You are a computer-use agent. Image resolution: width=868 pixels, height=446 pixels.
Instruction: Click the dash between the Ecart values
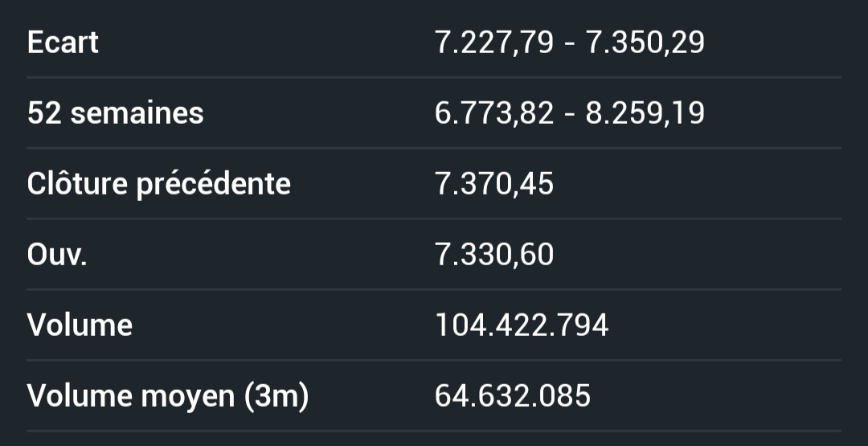pyautogui.click(x=569, y=43)
